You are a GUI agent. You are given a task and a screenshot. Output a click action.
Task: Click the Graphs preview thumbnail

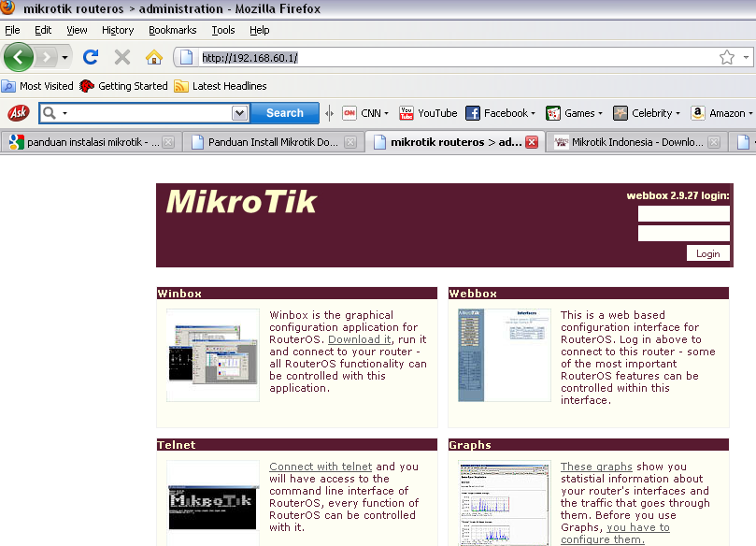pos(505,504)
